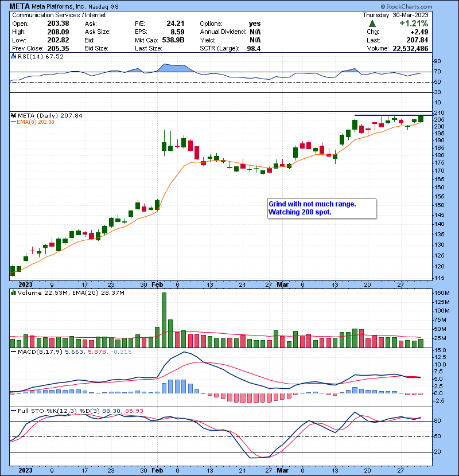Click the RSI(14) 67.52 indicator label
Screen dimensions: 459x476
coord(41,56)
